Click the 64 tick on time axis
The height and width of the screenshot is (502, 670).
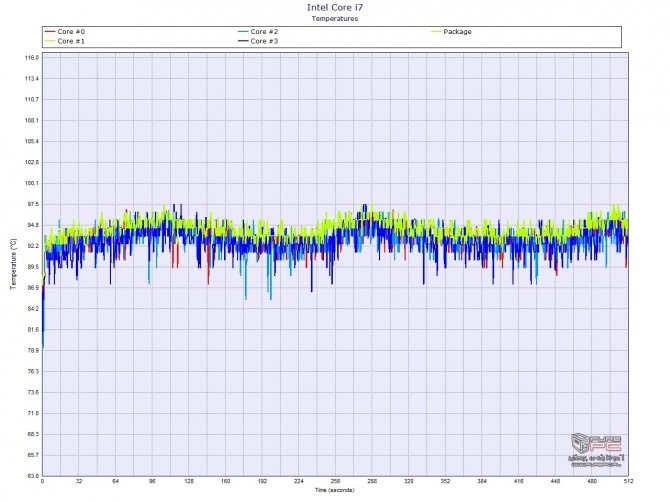tap(116, 481)
